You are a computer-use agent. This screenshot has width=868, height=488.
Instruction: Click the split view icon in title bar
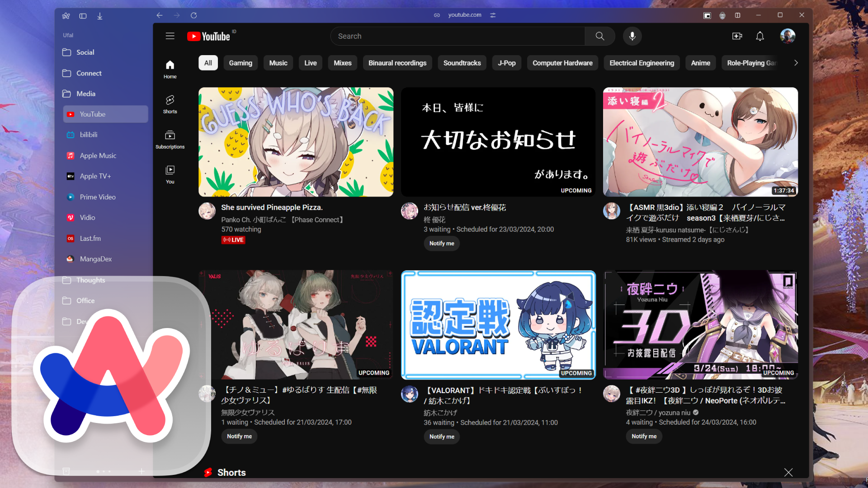(x=737, y=15)
